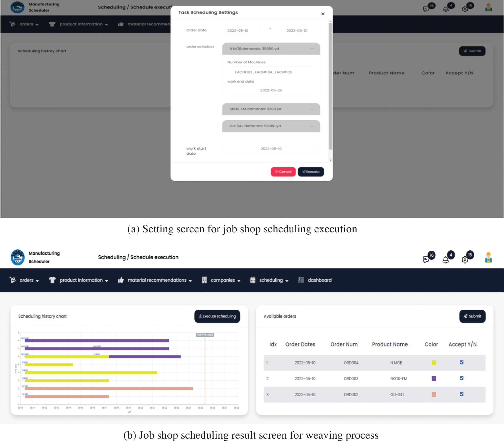Viewport: 504px width, 441px height.
Task: Toggle the Accept checkbox for 6KOS-FM order
Action: point(462,378)
